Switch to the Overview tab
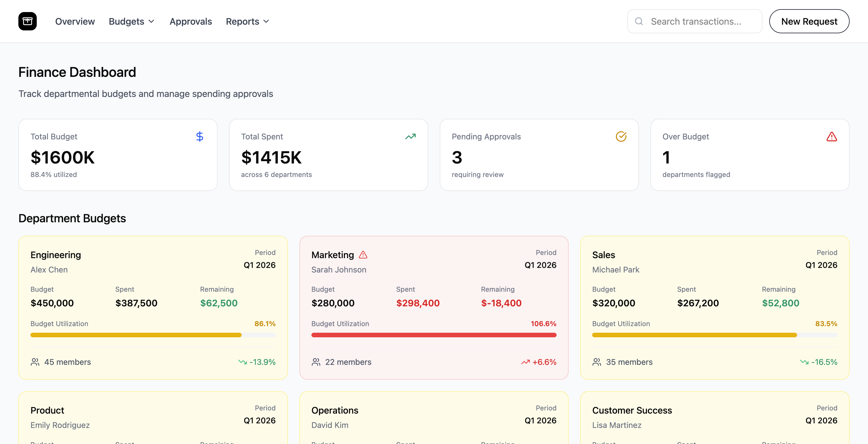 point(75,21)
